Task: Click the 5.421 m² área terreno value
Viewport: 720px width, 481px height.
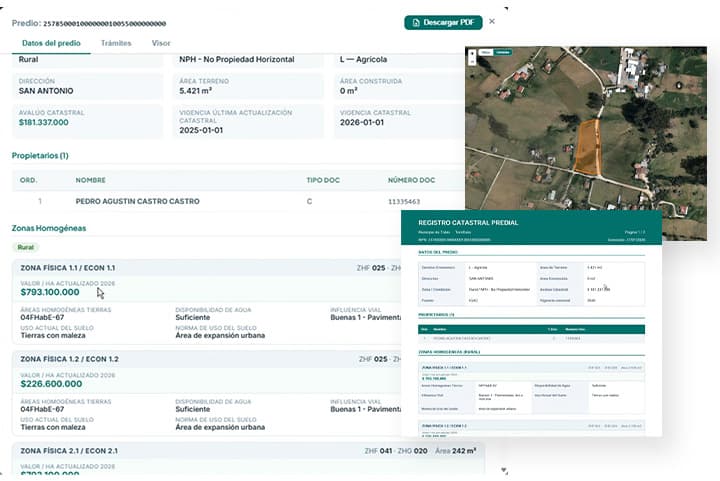Action: click(196, 91)
